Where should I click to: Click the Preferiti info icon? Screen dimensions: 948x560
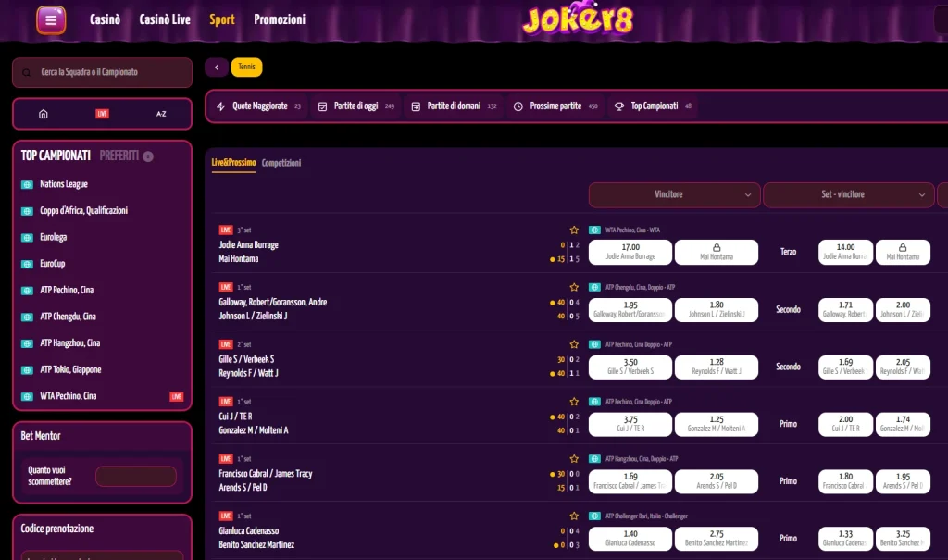coord(148,156)
